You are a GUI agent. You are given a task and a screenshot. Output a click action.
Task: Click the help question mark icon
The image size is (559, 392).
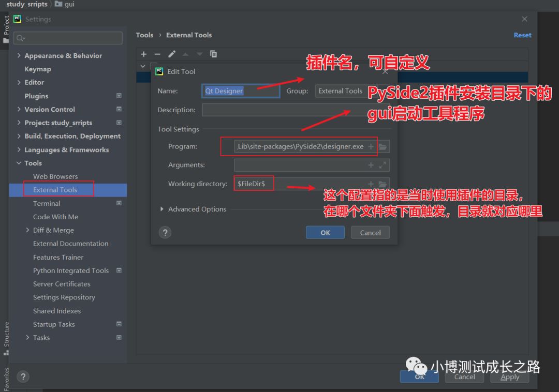(x=165, y=232)
